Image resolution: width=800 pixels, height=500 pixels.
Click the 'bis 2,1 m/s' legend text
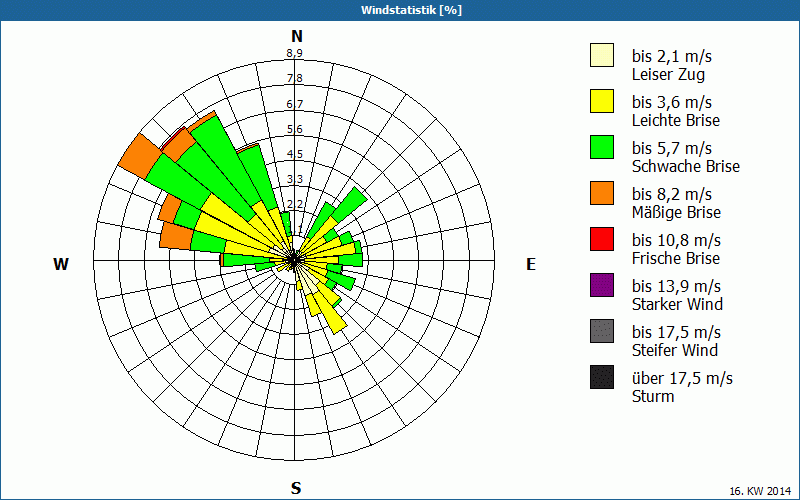[x=671, y=56]
